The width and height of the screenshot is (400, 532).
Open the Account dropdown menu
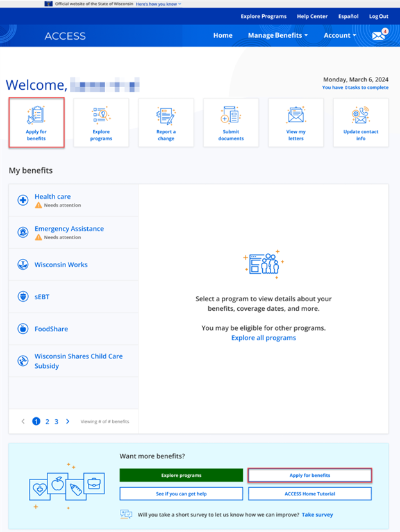pos(340,35)
